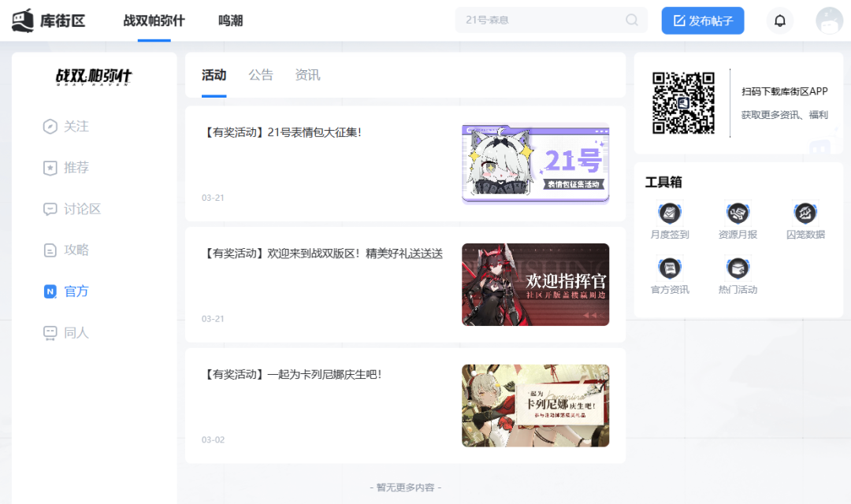Click the 欢迎指挥官 banner thumbnail

pyautogui.click(x=535, y=284)
